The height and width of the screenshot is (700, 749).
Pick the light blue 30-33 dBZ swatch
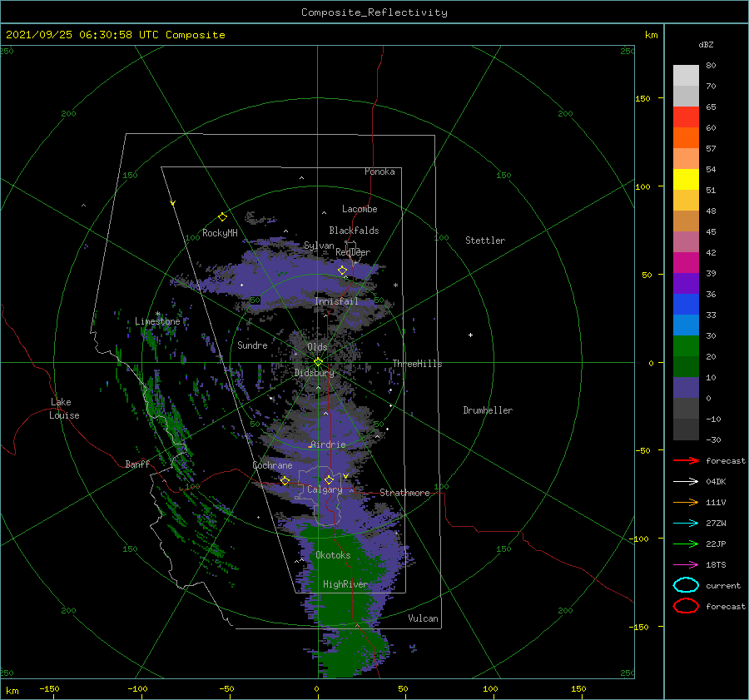point(686,325)
